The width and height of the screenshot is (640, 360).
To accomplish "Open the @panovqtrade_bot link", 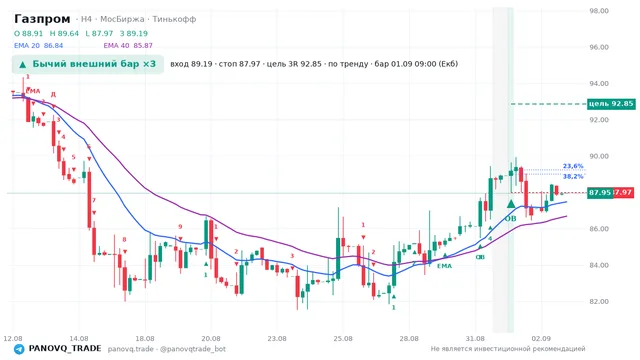I will pos(193,349).
